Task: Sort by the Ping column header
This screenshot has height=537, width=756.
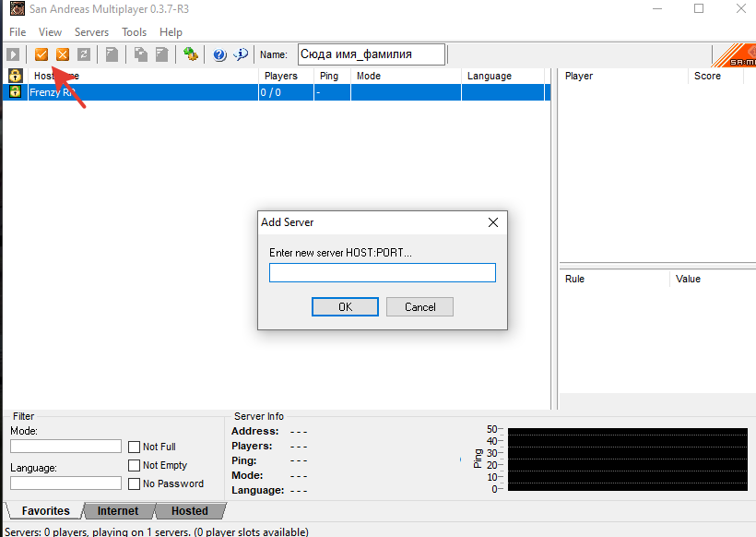Action: (333, 76)
